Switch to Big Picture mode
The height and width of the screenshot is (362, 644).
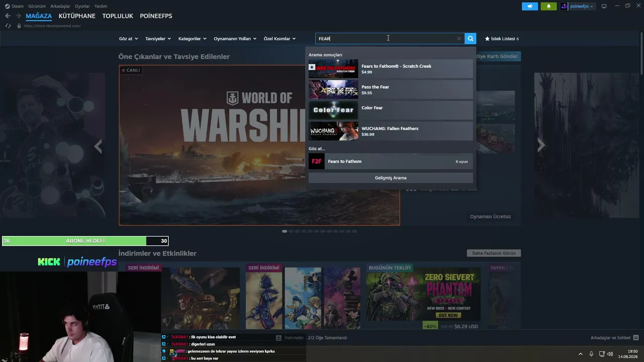coord(604,6)
